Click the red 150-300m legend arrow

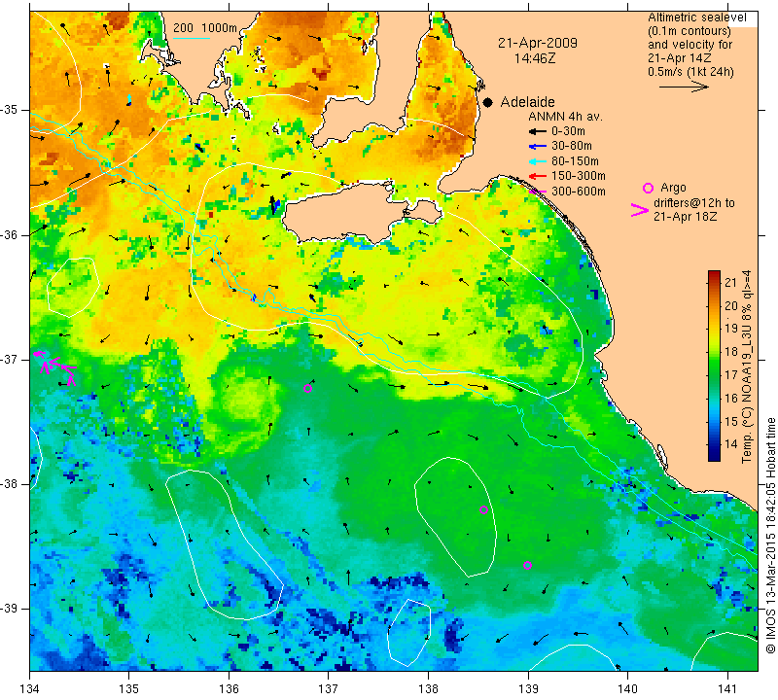tap(537, 176)
